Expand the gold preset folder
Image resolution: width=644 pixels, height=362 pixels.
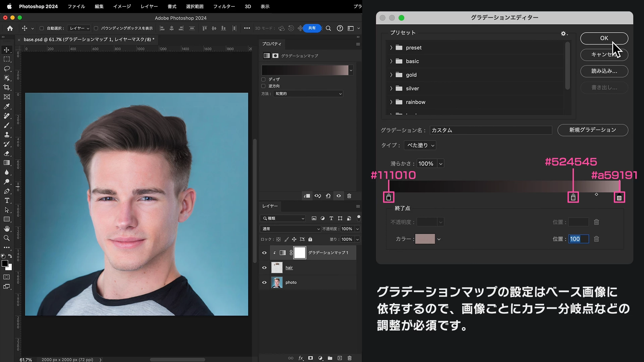point(391,75)
